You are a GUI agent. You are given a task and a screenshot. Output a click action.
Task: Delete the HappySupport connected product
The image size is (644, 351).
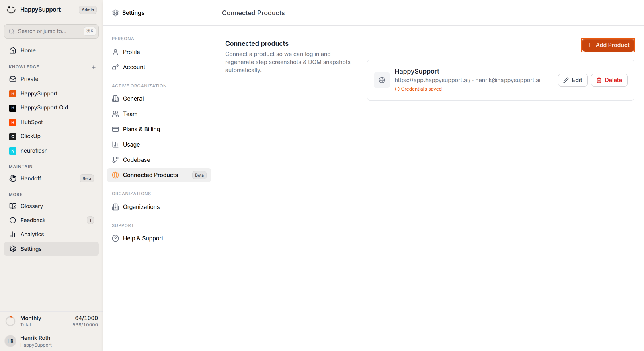click(609, 80)
